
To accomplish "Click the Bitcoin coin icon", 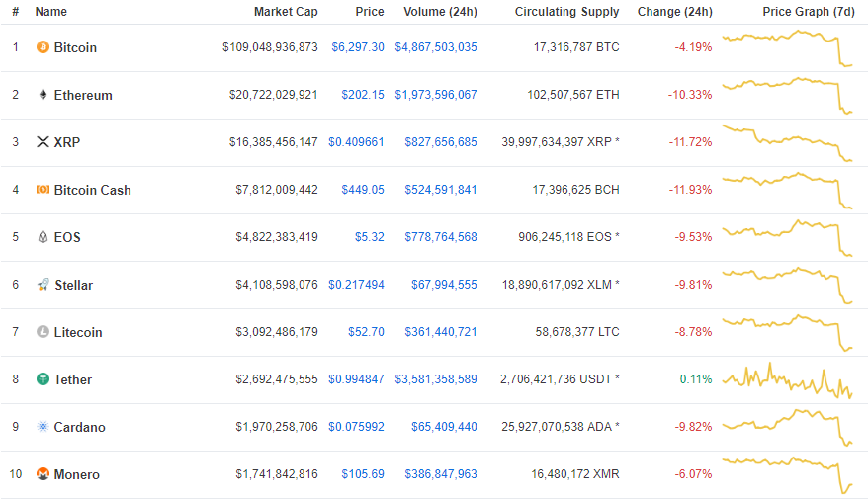I will coord(43,47).
